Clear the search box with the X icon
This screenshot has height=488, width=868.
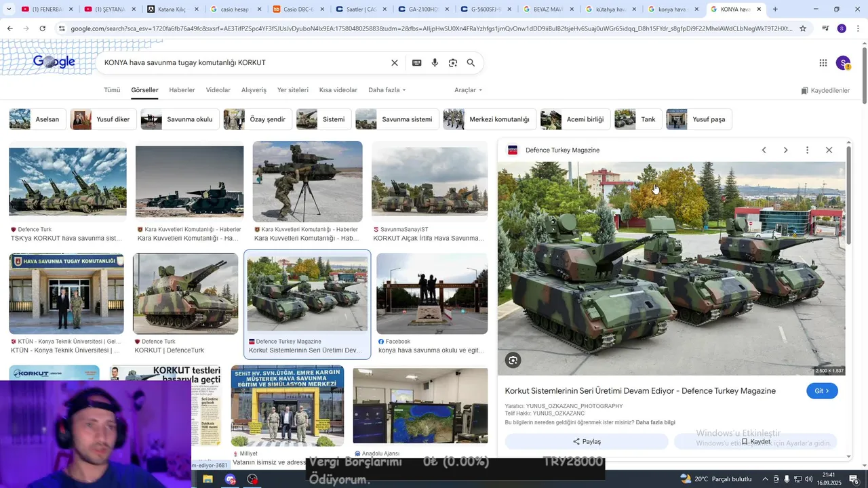point(395,63)
